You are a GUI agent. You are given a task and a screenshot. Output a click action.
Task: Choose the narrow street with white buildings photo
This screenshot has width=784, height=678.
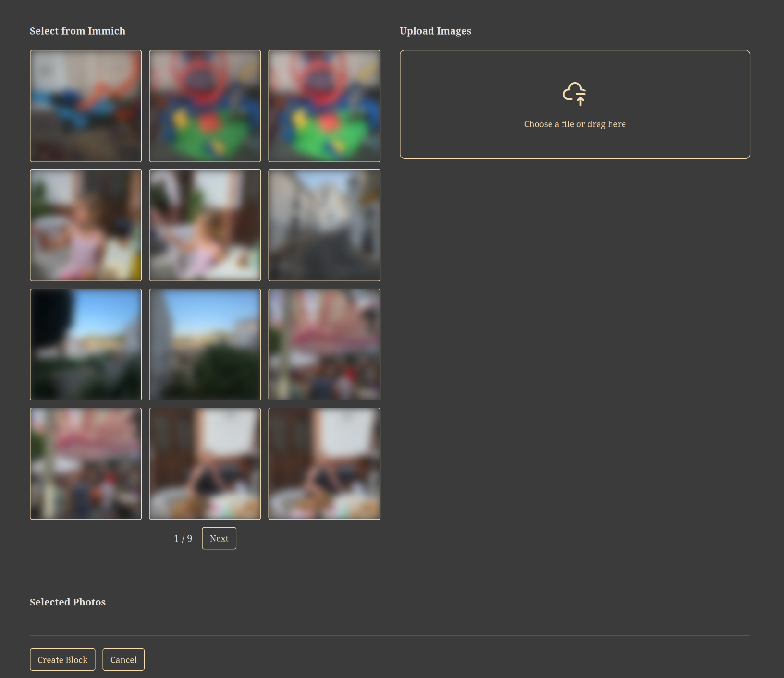[x=324, y=225]
